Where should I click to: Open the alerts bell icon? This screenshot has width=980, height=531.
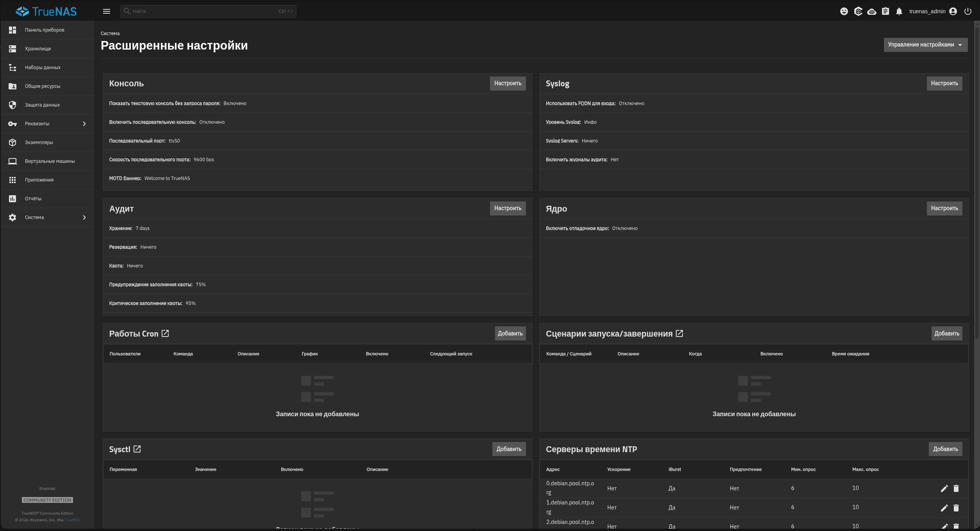(899, 11)
